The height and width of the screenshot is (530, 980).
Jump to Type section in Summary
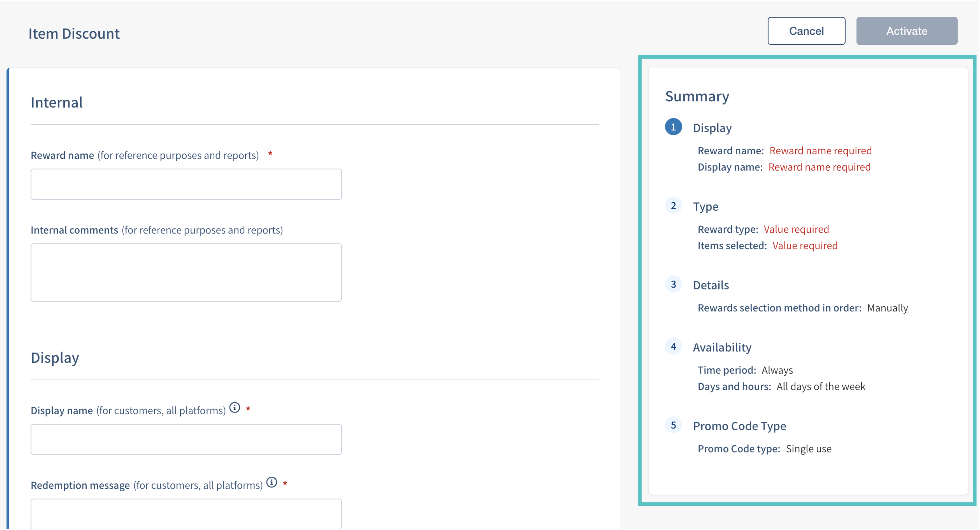click(x=705, y=206)
